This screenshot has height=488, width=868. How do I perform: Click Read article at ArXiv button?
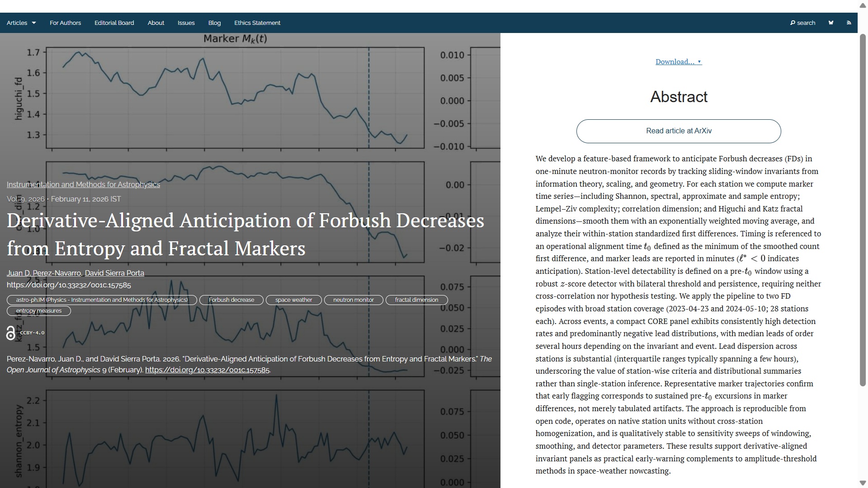(x=678, y=131)
